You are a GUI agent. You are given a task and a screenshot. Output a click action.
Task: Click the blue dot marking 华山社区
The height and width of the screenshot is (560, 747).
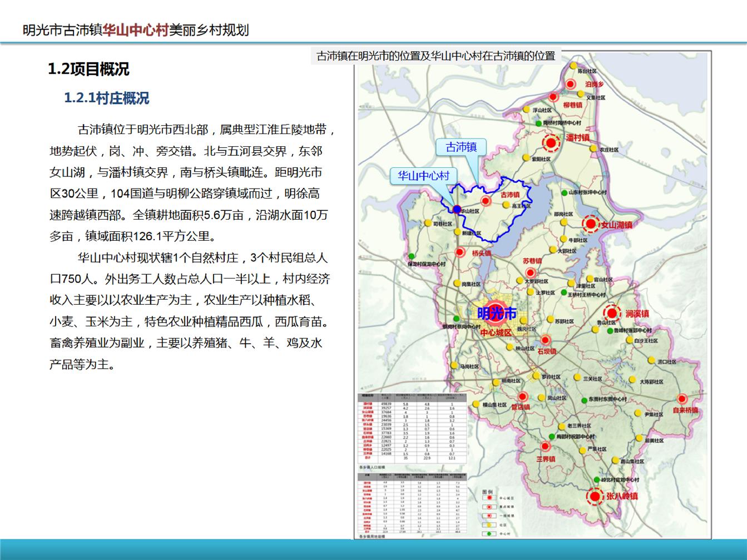[457, 209]
